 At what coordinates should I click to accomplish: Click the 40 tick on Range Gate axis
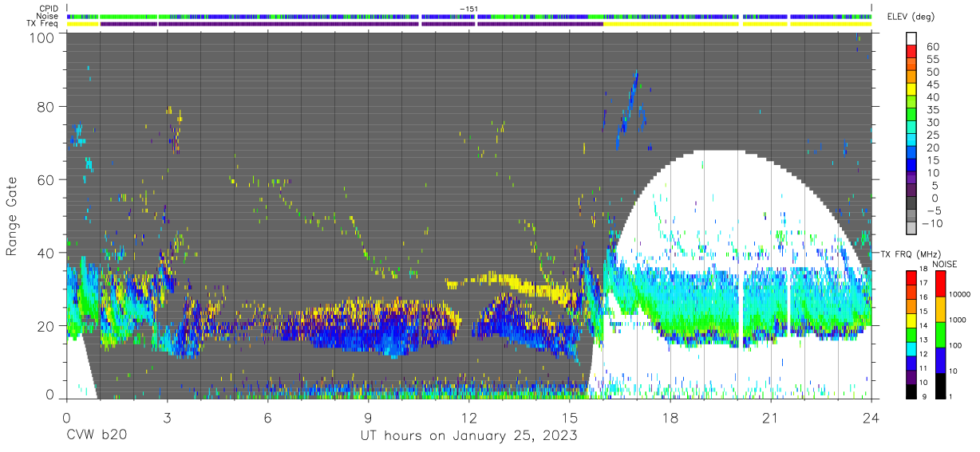tap(45, 253)
